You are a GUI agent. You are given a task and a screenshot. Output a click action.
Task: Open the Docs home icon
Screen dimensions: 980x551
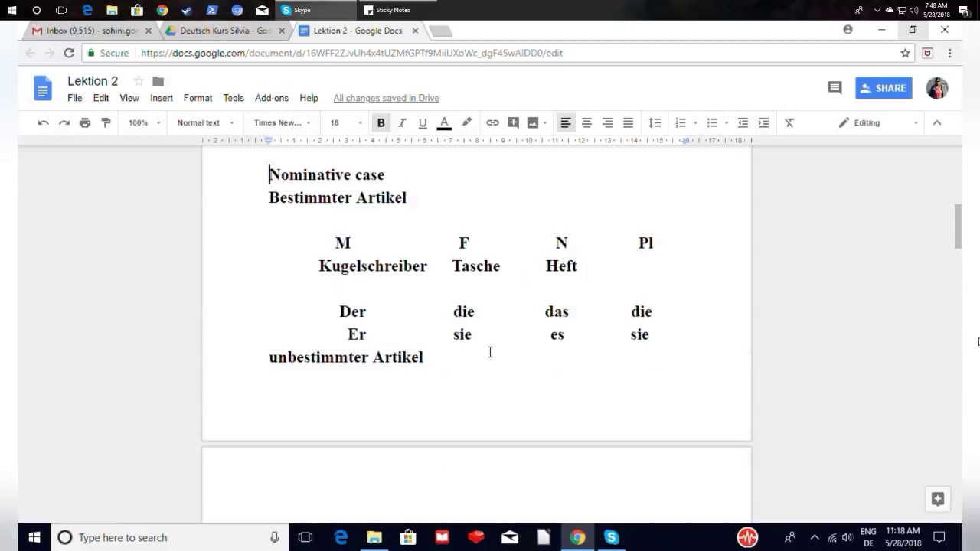tap(43, 88)
